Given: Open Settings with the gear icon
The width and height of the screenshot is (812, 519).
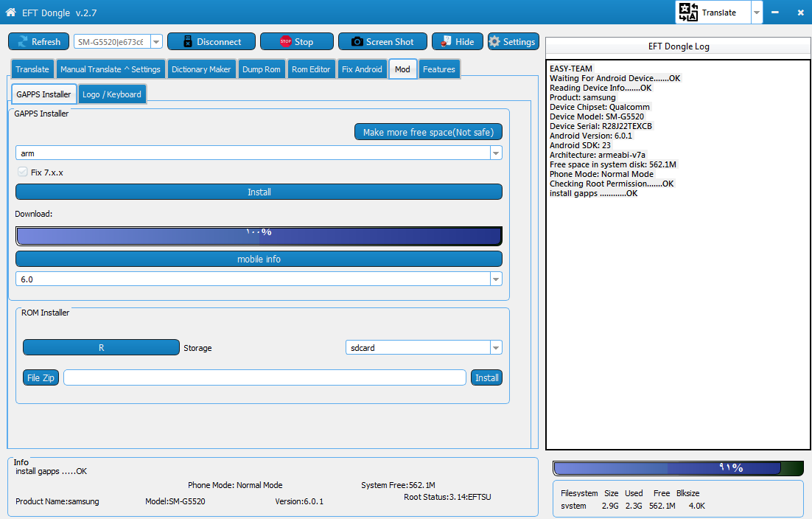Looking at the screenshot, I should pyautogui.click(x=512, y=42).
